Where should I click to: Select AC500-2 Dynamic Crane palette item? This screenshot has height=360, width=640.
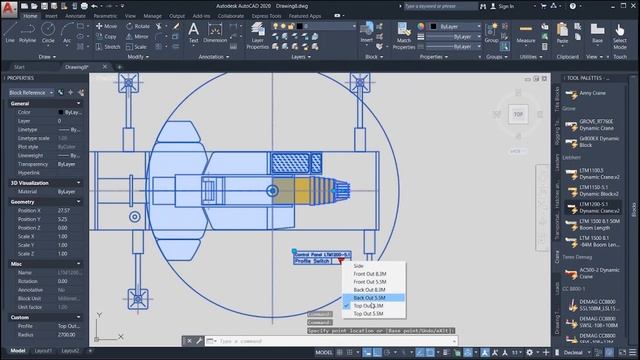[592, 273]
